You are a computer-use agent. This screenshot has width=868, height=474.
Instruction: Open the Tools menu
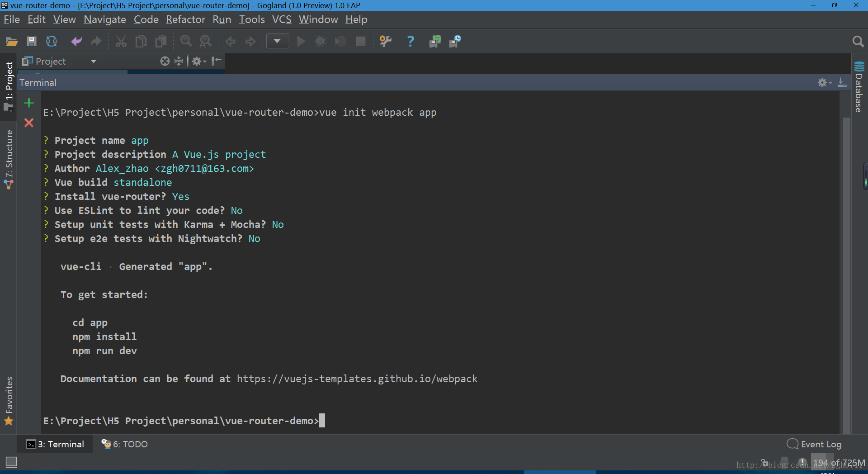click(252, 19)
